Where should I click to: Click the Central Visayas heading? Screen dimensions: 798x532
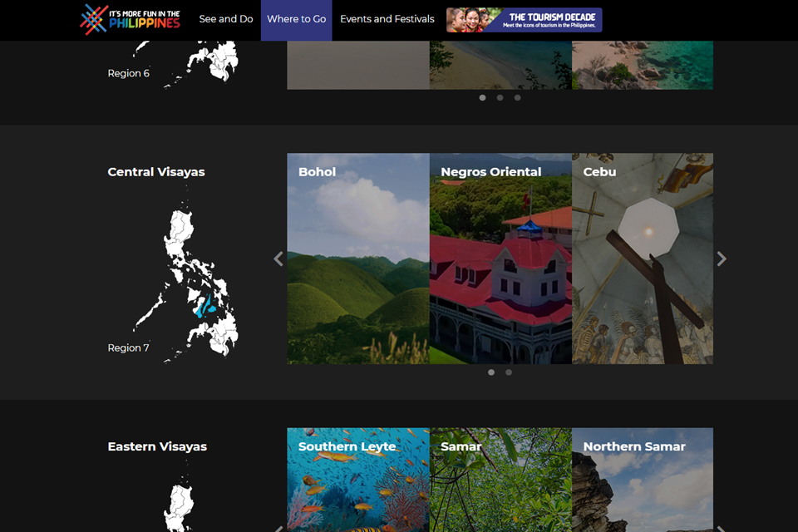tap(156, 172)
